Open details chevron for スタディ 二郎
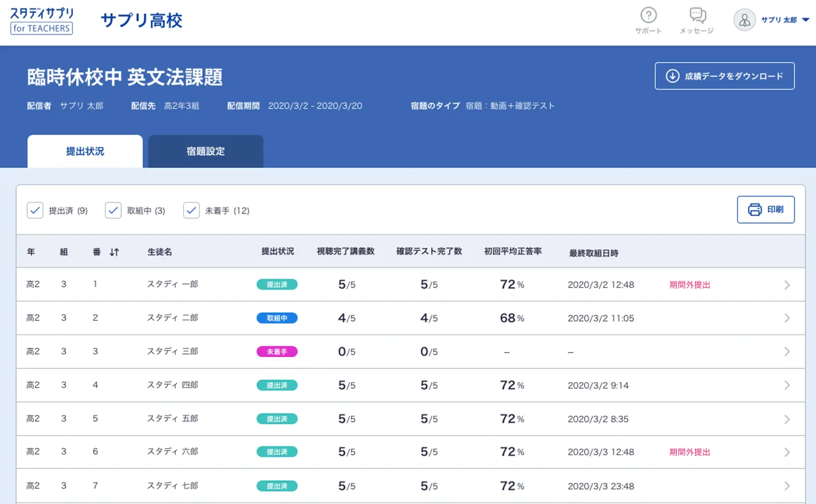This screenshot has width=816, height=504. pyautogui.click(x=787, y=318)
